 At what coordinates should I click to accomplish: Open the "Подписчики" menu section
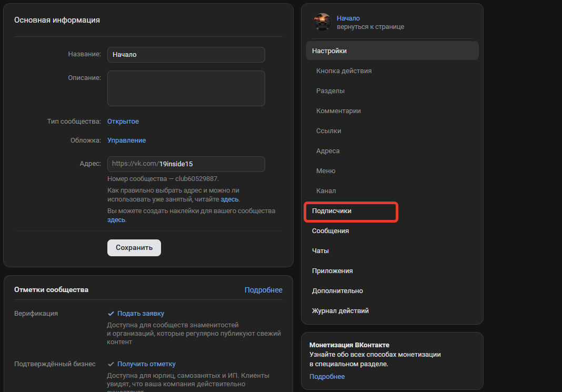[332, 211]
